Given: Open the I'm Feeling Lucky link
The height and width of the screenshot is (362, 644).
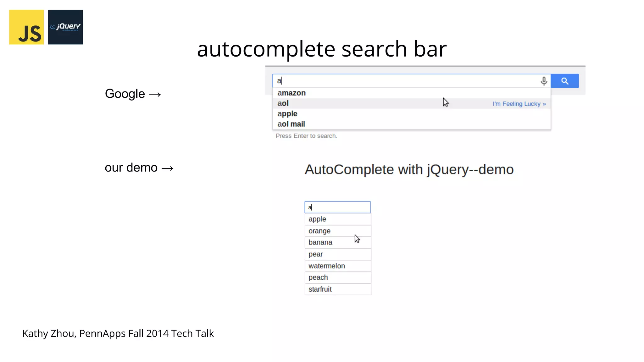Looking at the screenshot, I should pos(519,104).
